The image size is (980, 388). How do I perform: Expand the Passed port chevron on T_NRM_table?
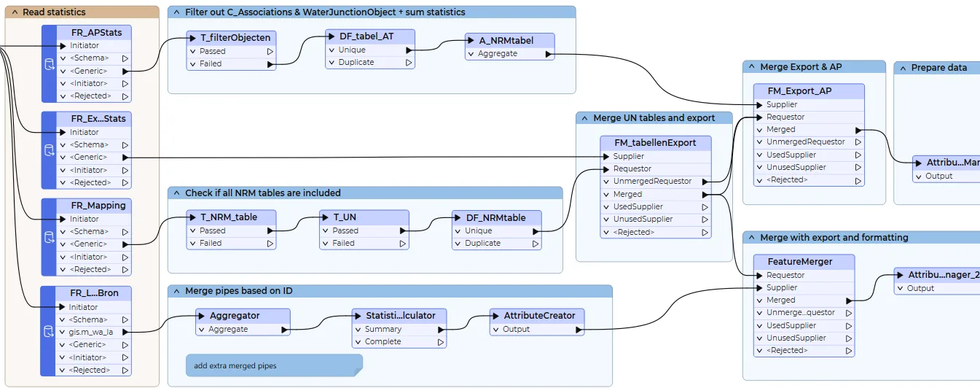[193, 231]
